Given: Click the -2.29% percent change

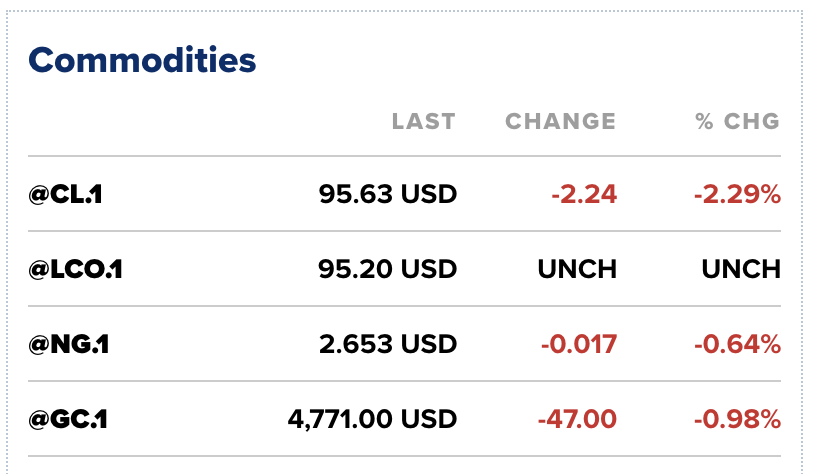Looking at the screenshot, I should (738, 195).
